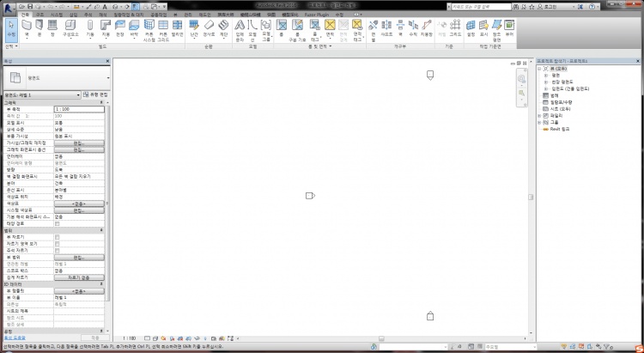
Task: Open the Shaft (샤프트) opening tool
Action: coord(386,29)
